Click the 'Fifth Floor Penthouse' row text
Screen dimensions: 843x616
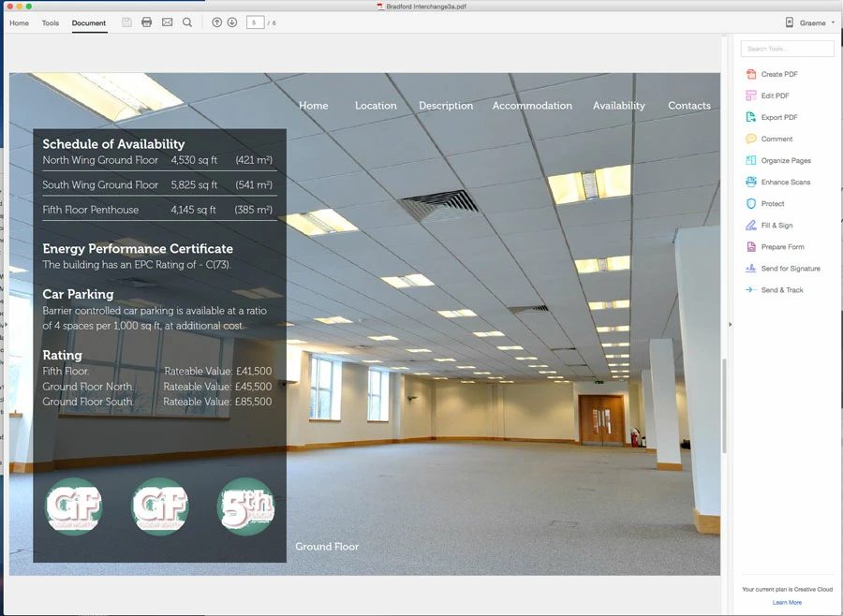point(90,210)
